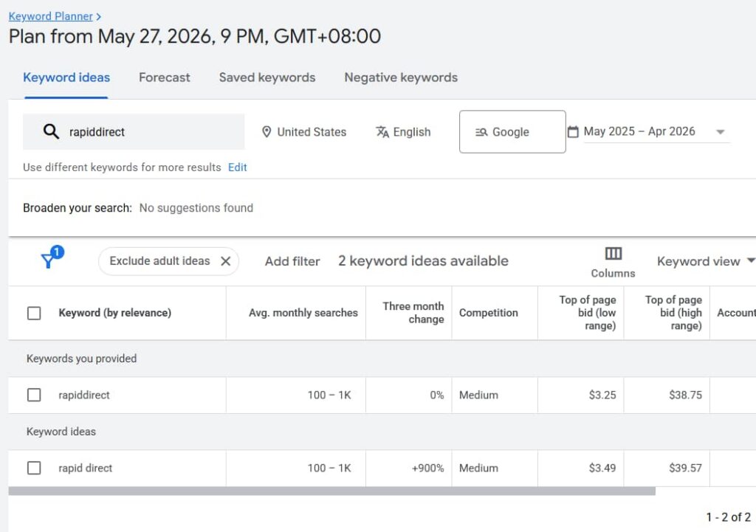
Task: Click the horizontal table scrollbar
Action: click(331, 491)
